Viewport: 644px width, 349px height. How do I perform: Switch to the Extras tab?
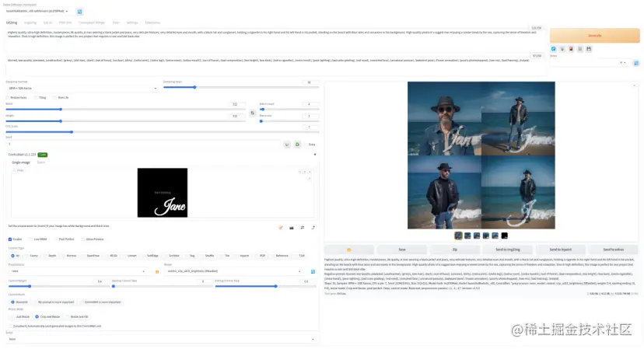click(47, 23)
